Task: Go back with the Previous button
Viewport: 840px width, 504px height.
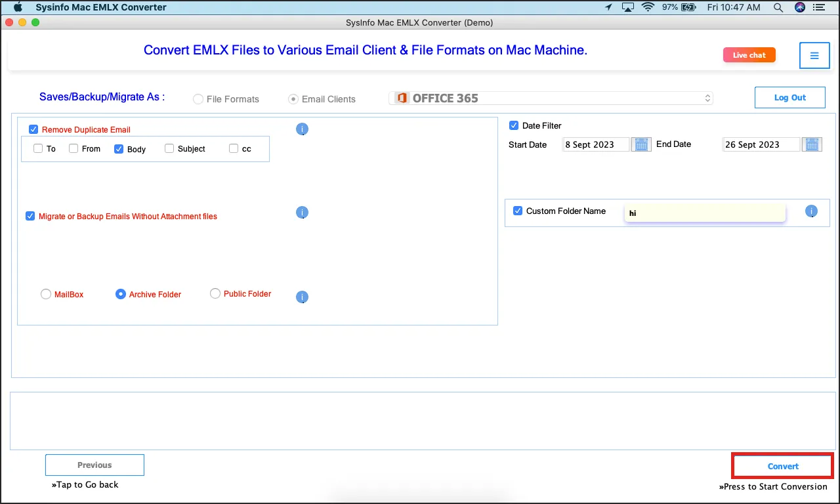Action: [94, 465]
